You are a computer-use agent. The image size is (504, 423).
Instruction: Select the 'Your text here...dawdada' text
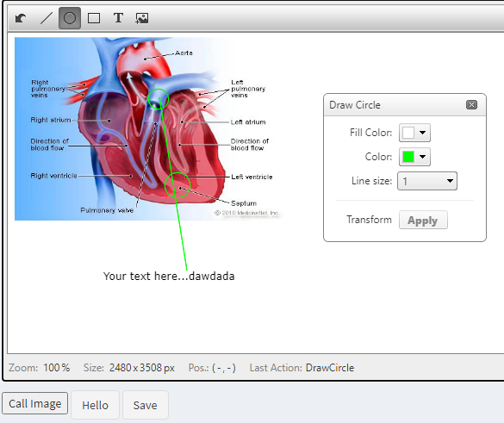tap(169, 276)
